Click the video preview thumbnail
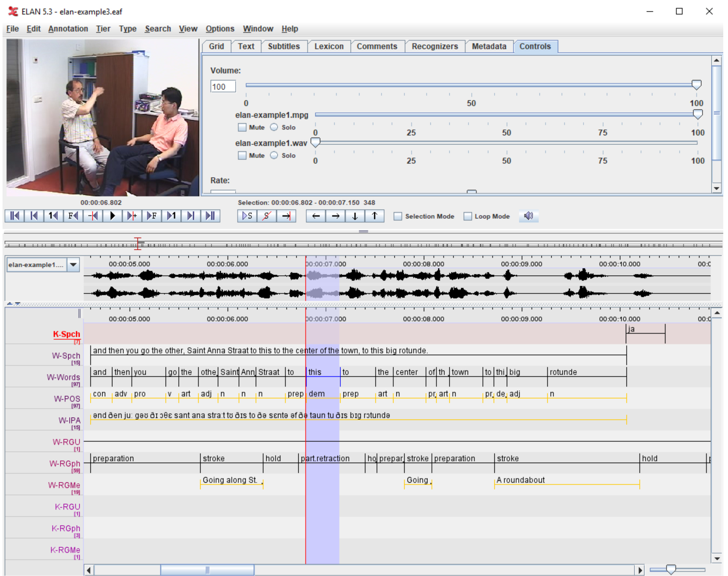Screen dimensions: 728x576 click(x=103, y=117)
